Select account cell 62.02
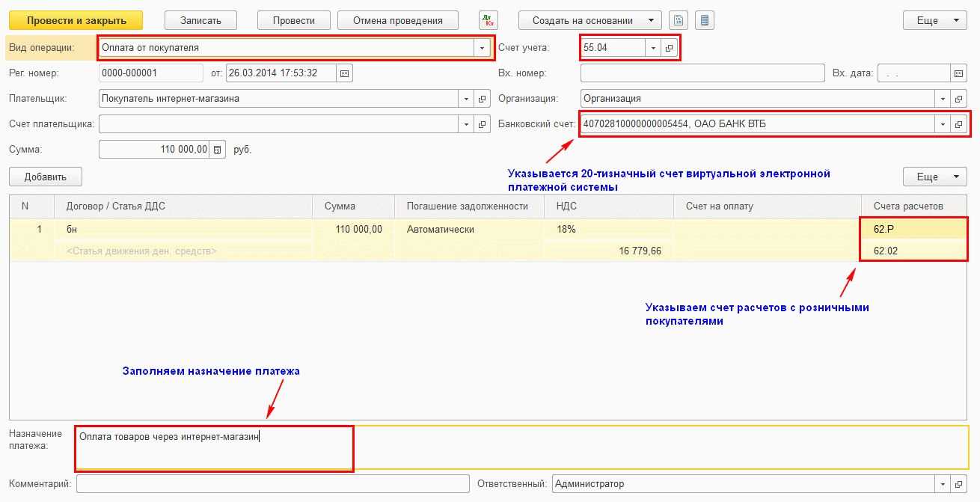The image size is (980, 502). (x=915, y=251)
